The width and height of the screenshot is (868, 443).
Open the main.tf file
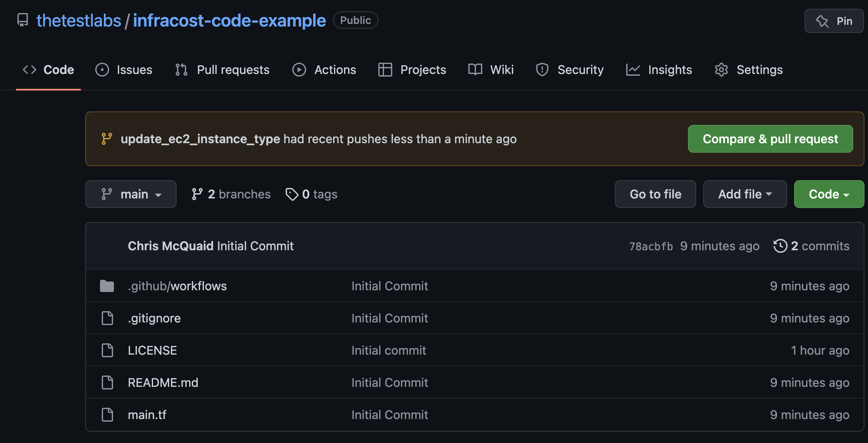click(147, 415)
